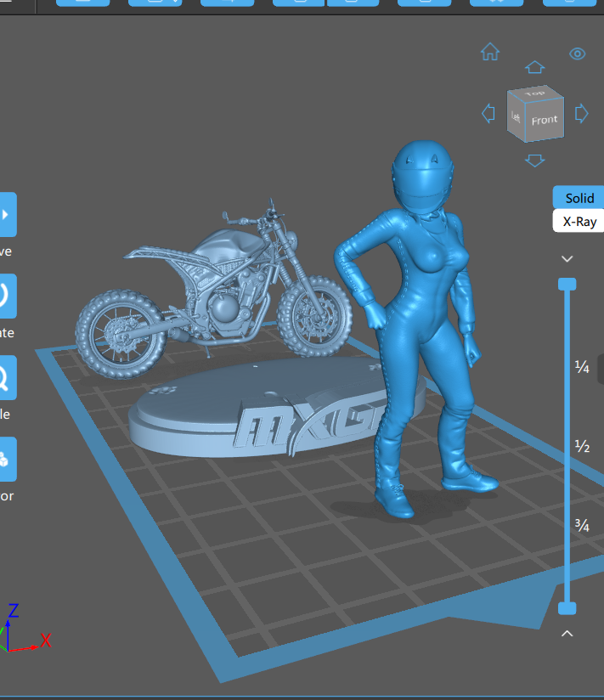Viewport: 604px width, 700px height.
Task: Select the Left face of view cube
Action: 516,117
